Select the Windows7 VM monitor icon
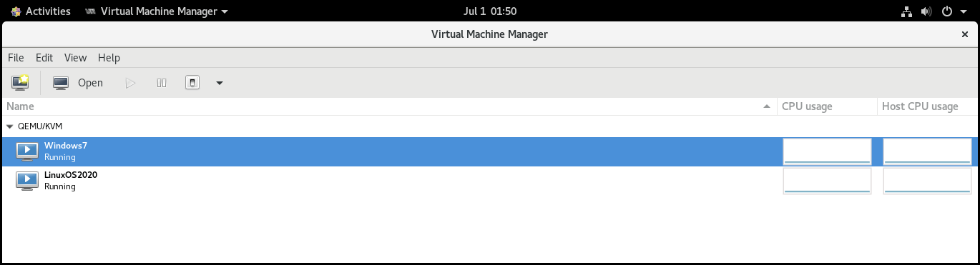Image resolution: width=980 pixels, height=265 pixels. tap(27, 151)
